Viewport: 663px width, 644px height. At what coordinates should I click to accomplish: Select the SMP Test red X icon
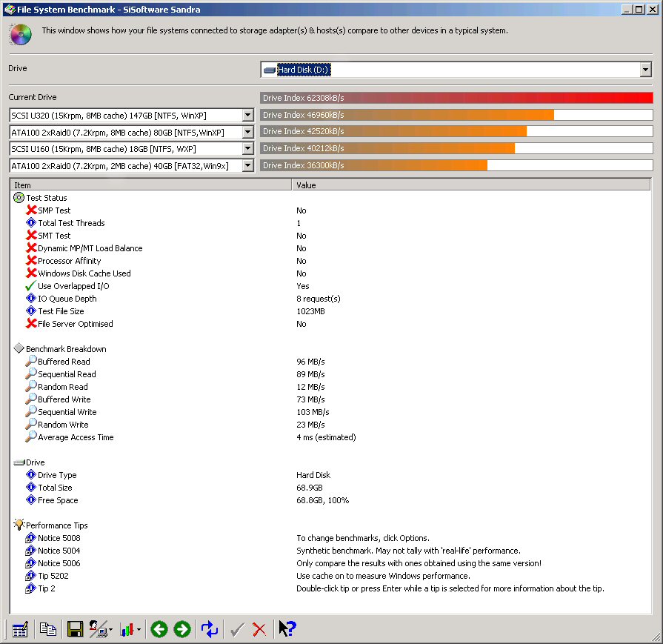pos(31,210)
